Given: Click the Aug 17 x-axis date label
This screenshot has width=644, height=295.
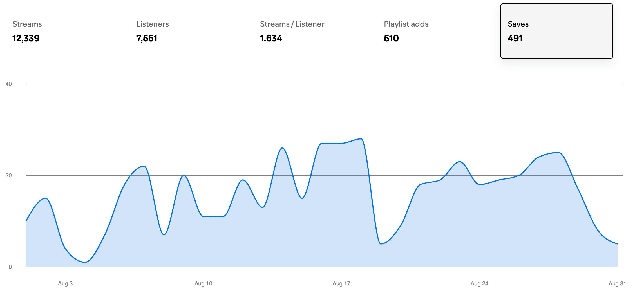Looking at the screenshot, I should coord(341,283).
